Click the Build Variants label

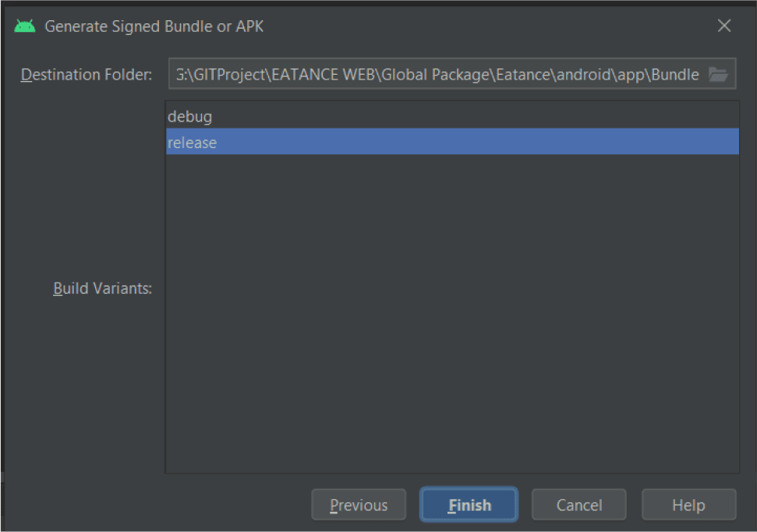[102, 289]
